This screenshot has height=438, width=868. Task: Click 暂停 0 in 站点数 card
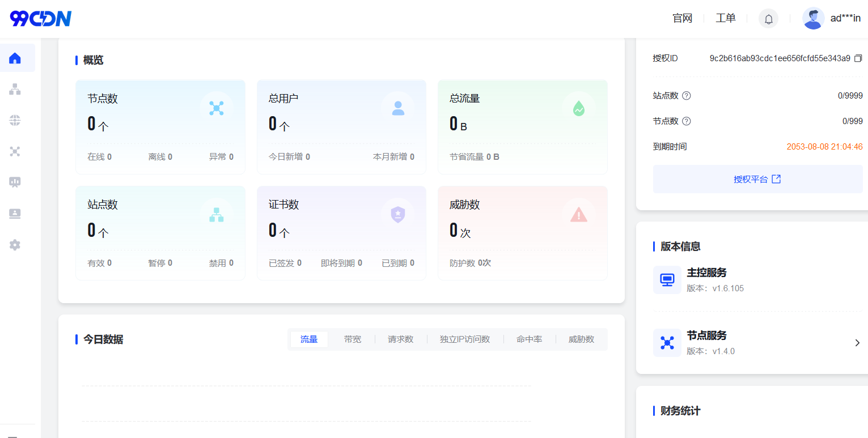pos(160,263)
